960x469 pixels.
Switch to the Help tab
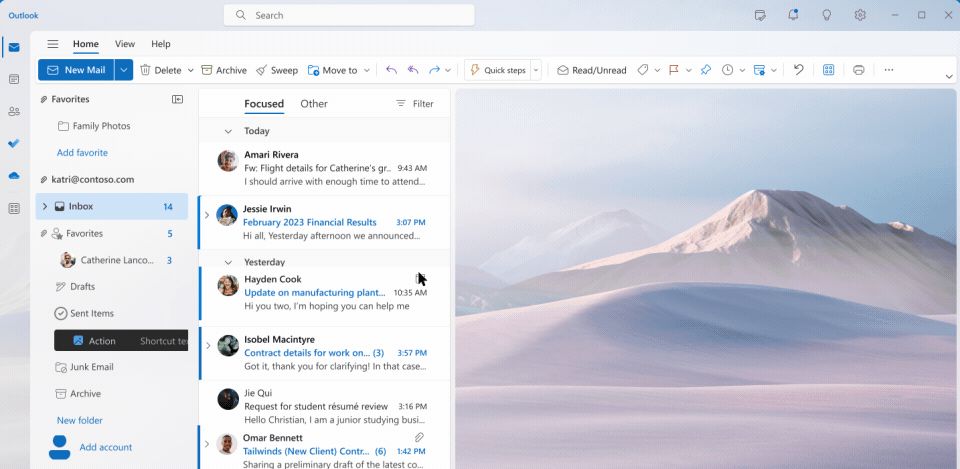(x=160, y=44)
